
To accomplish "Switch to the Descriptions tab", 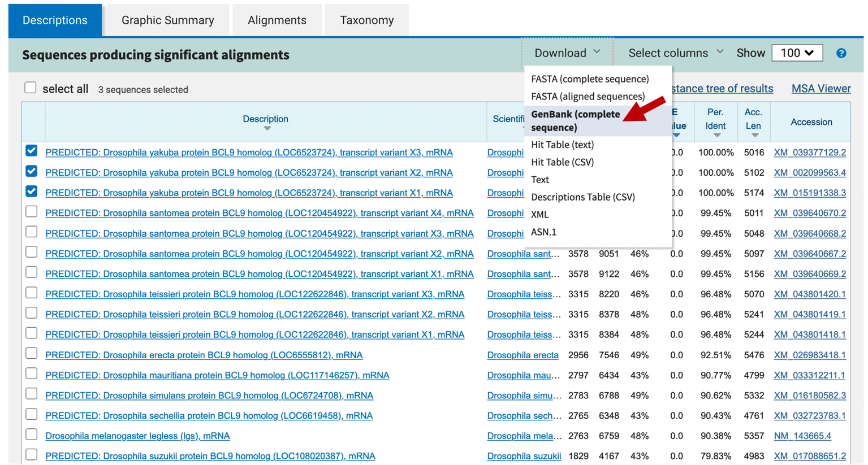I will point(55,20).
